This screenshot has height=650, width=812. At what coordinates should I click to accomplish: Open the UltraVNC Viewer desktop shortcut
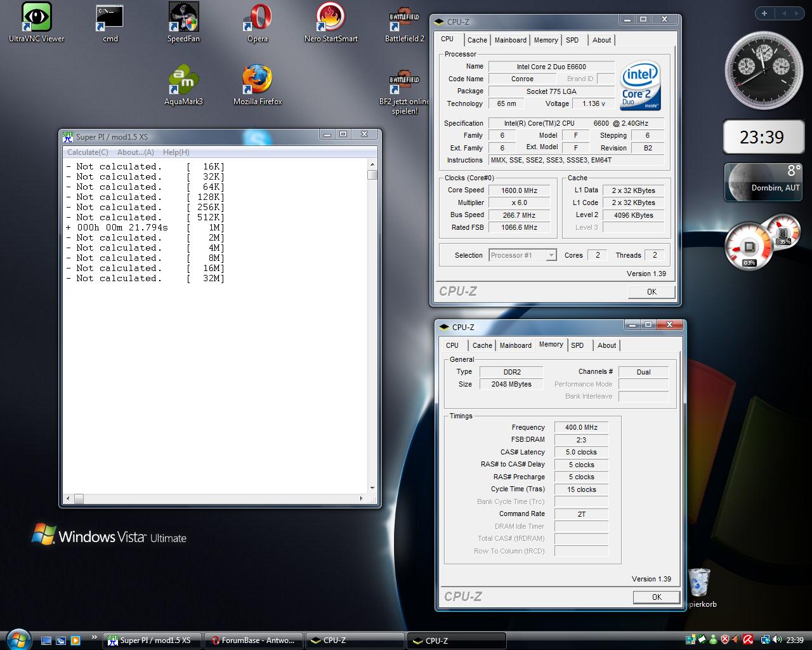point(36,22)
